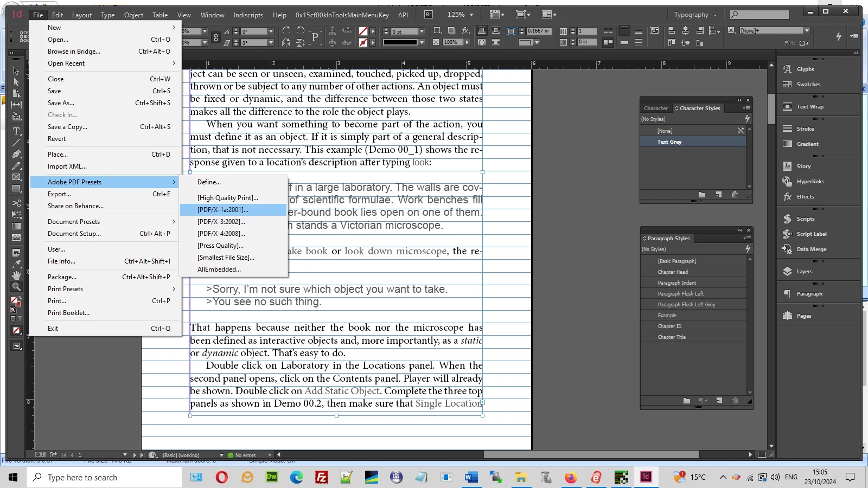Expand the Open Recent submenu
This screenshot has width=868, height=488.
tap(105, 63)
